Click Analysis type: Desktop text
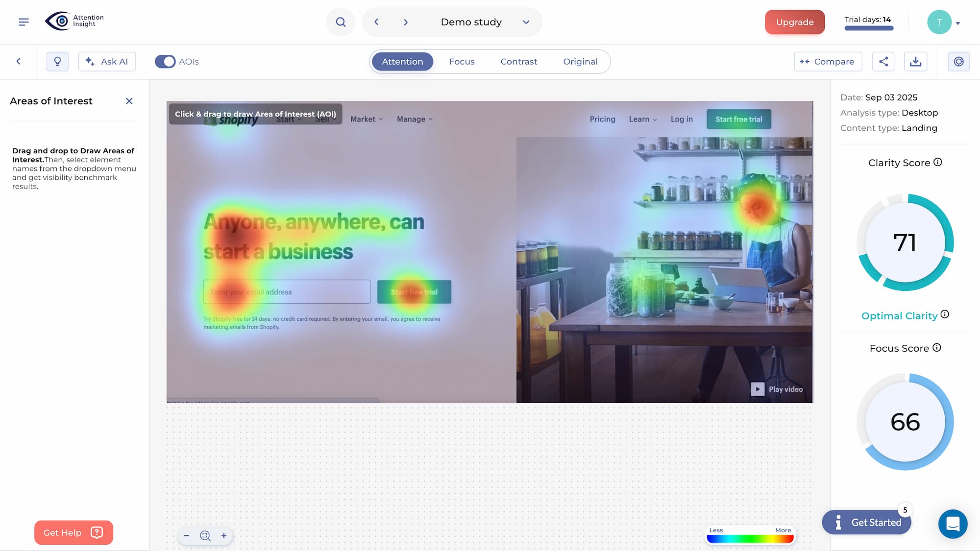980x551 pixels. pos(889,113)
